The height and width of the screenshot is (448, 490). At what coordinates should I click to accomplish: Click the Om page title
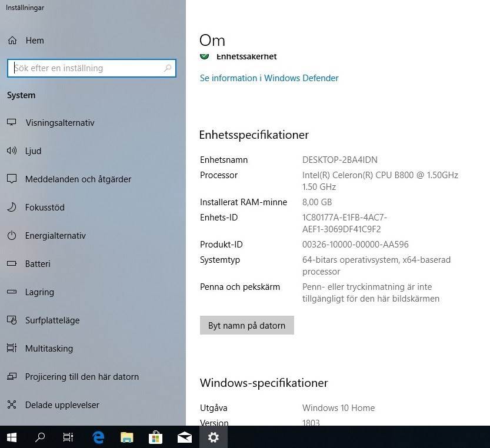[212, 41]
